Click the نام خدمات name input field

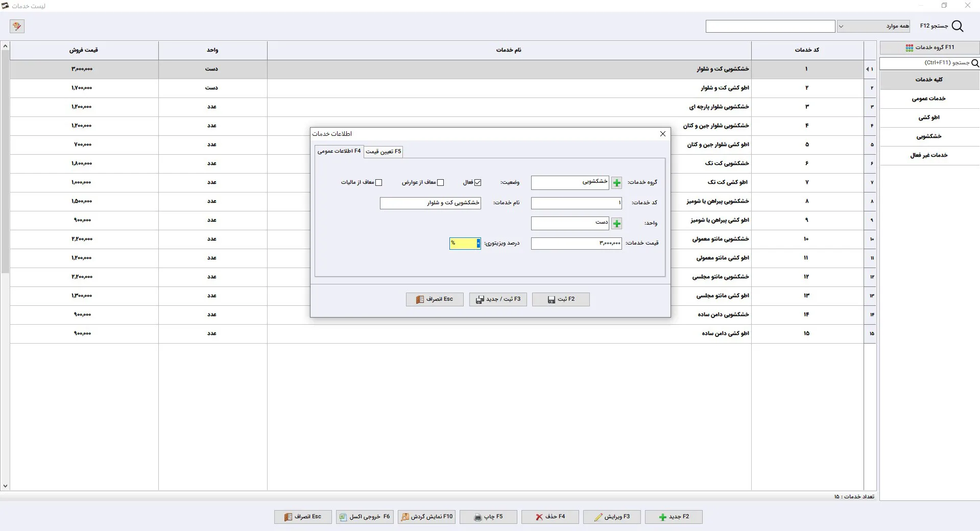tap(431, 203)
